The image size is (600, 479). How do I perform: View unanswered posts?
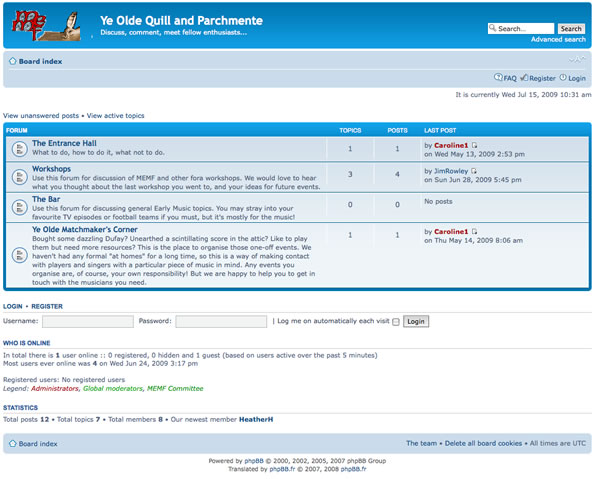[x=41, y=116]
